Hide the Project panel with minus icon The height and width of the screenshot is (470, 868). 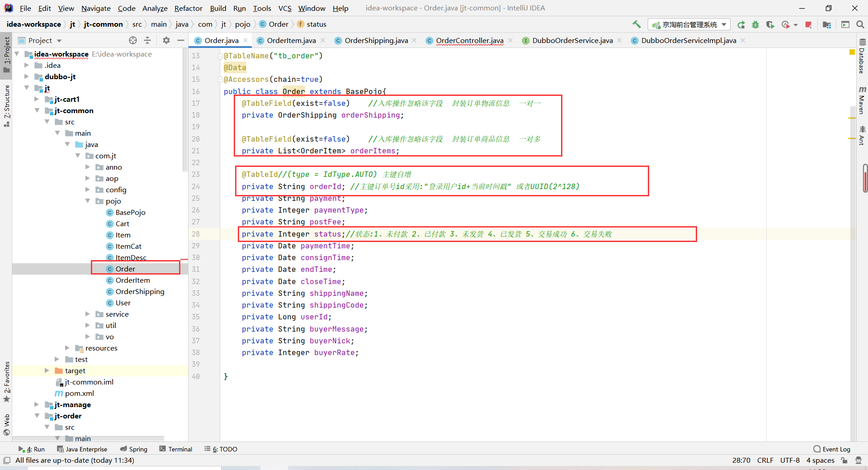point(181,40)
